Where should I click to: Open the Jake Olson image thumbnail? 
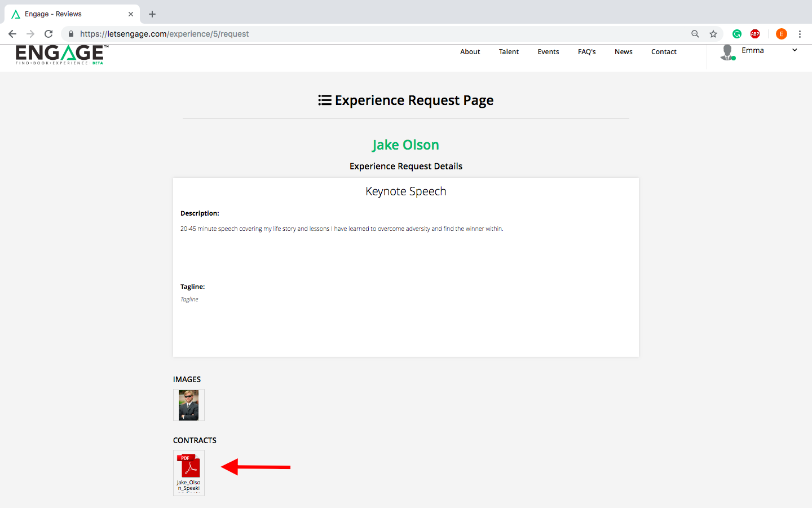188,405
